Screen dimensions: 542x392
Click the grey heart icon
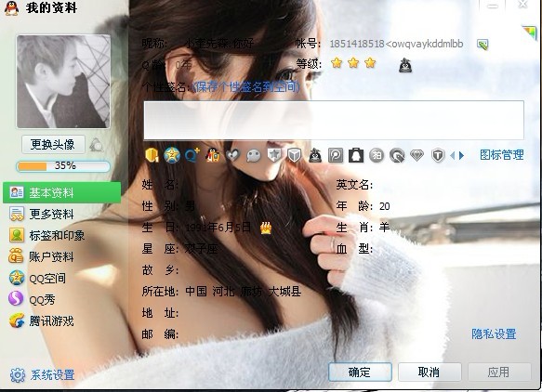coord(233,155)
